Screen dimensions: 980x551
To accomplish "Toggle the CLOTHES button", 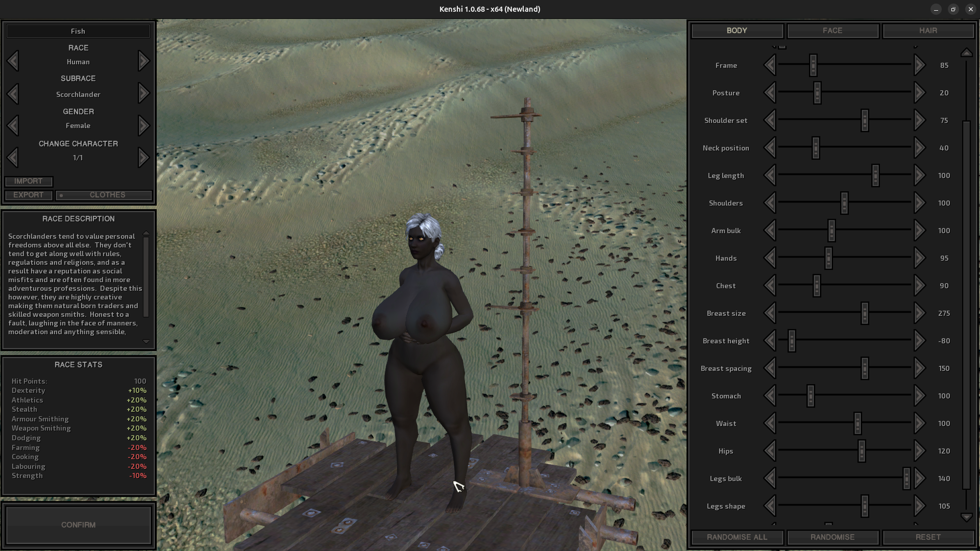I will (104, 195).
